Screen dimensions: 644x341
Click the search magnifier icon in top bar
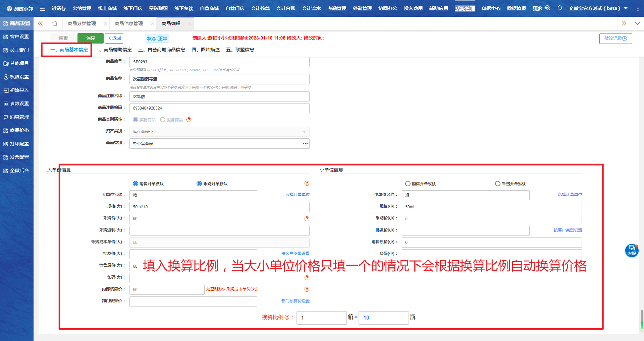point(547,8)
